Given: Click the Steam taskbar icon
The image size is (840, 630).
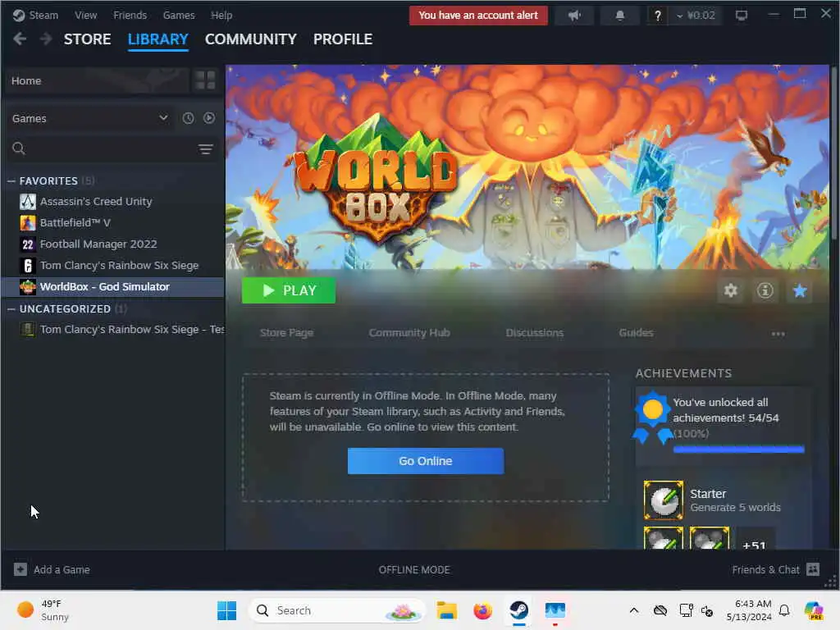Looking at the screenshot, I should pos(518,610).
